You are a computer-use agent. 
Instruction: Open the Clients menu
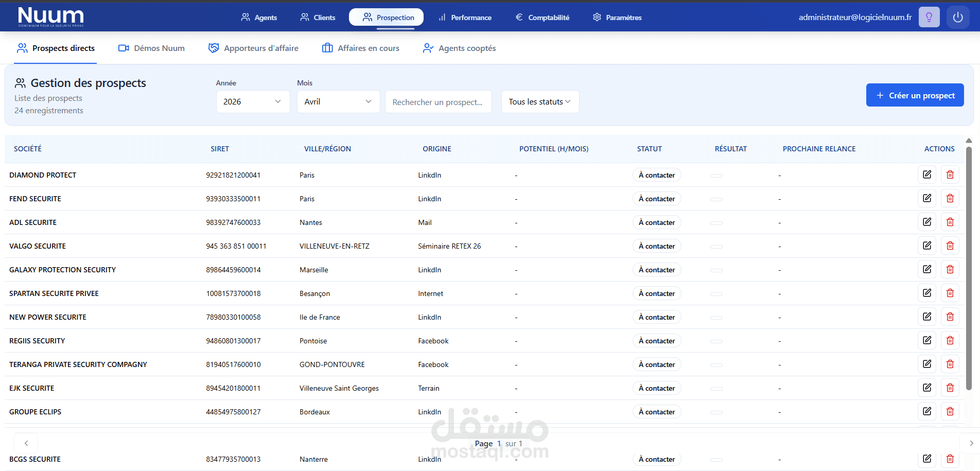tap(318, 18)
